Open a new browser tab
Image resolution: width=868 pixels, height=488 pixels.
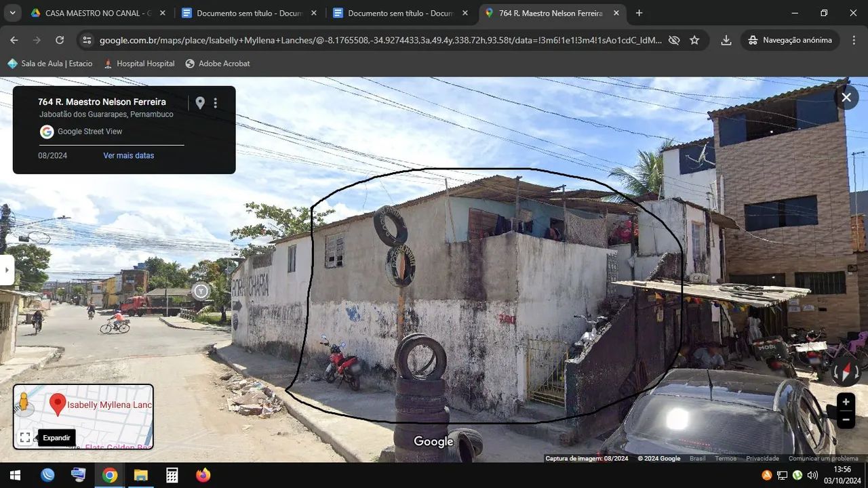pos(639,13)
